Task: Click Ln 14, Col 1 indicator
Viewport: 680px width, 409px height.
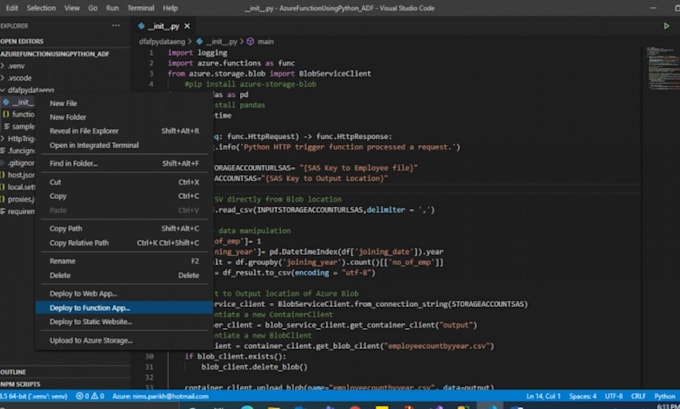Action: (543, 396)
